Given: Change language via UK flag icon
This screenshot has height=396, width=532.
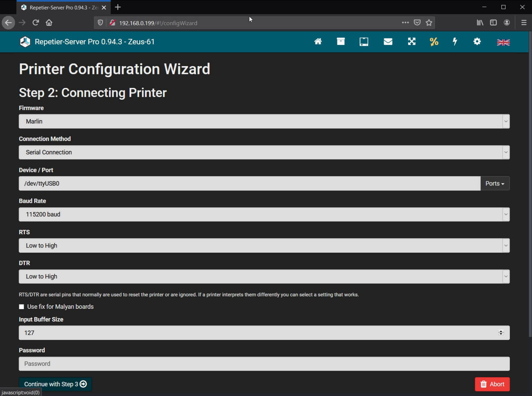Looking at the screenshot, I should click(x=503, y=42).
